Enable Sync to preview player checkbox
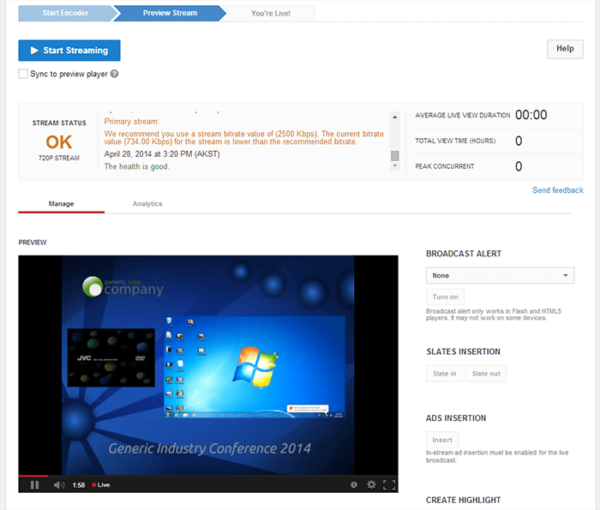Image resolution: width=600 pixels, height=510 pixels. pyautogui.click(x=23, y=73)
